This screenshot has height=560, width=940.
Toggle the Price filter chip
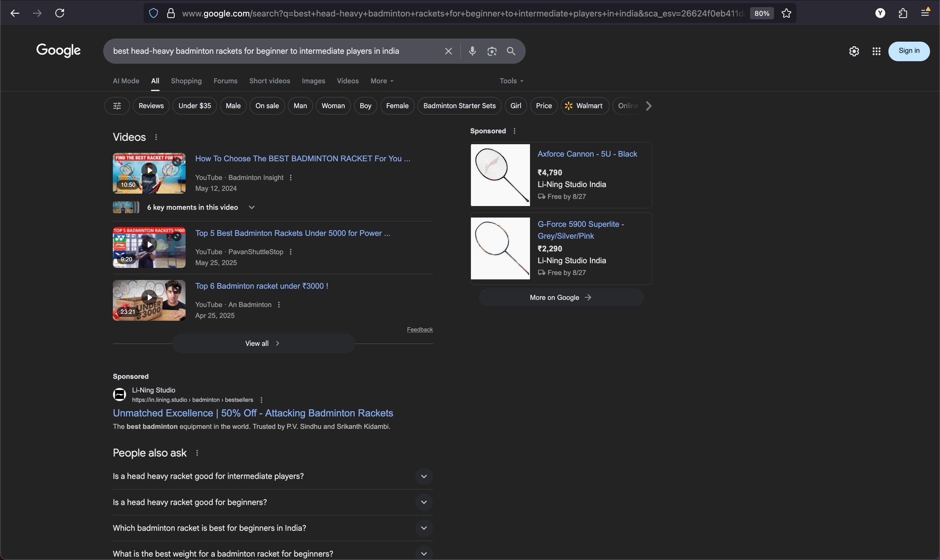[x=544, y=106]
